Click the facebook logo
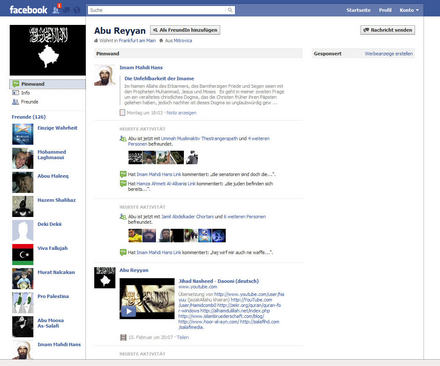Image resolution: width=440 pixels, height=366 pixels. (28, 10)
